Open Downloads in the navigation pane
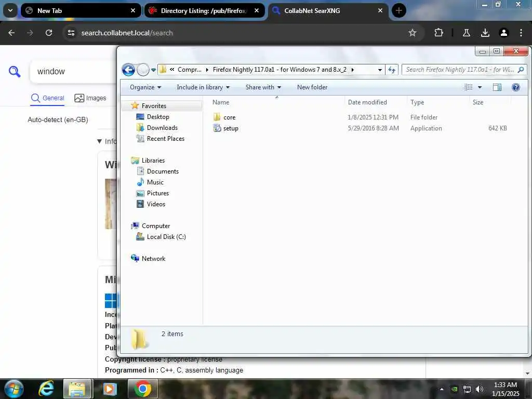Viewport: 532px width, 399px height. tap(162, 128)
